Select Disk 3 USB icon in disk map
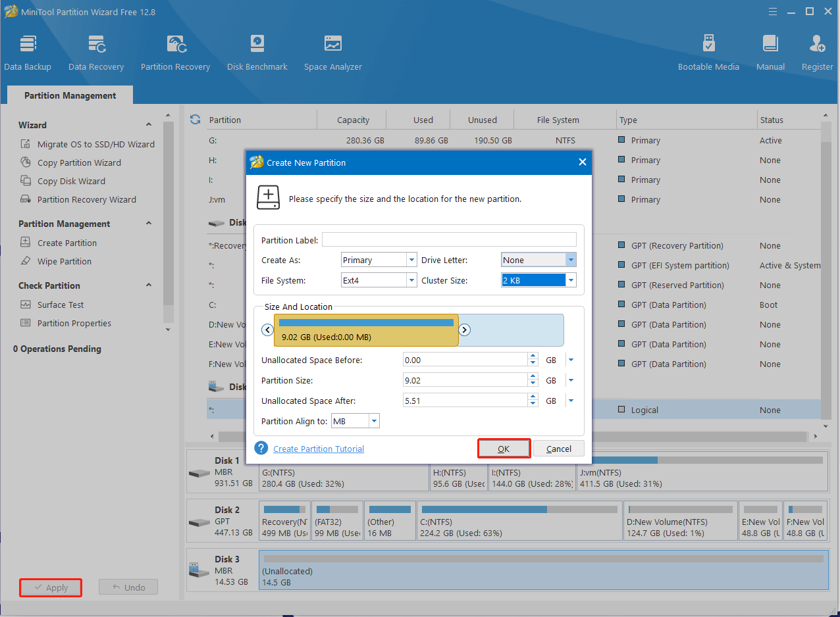 click(199, 571)
